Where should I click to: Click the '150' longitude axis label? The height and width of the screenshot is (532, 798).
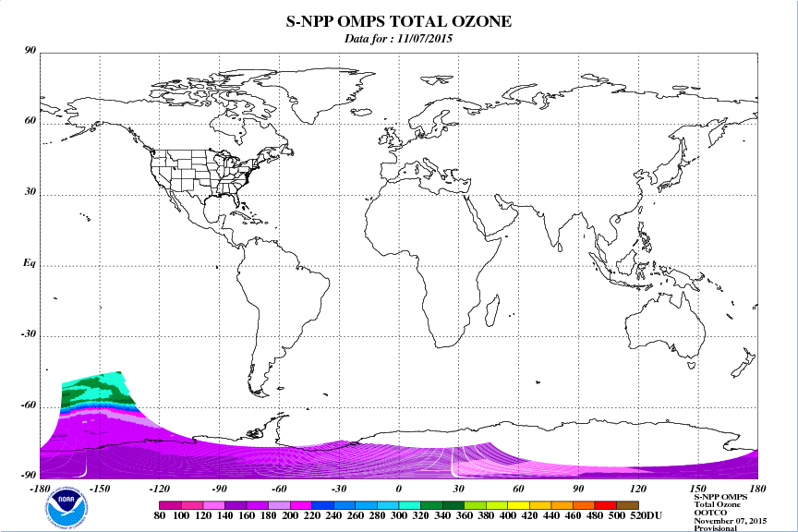click(697, 489)
